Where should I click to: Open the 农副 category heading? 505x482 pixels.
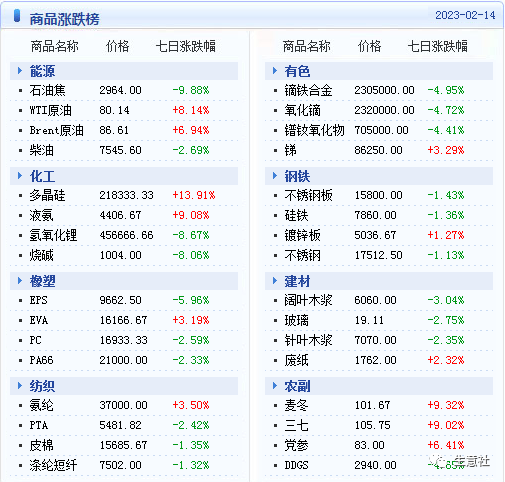pos(297,386)
